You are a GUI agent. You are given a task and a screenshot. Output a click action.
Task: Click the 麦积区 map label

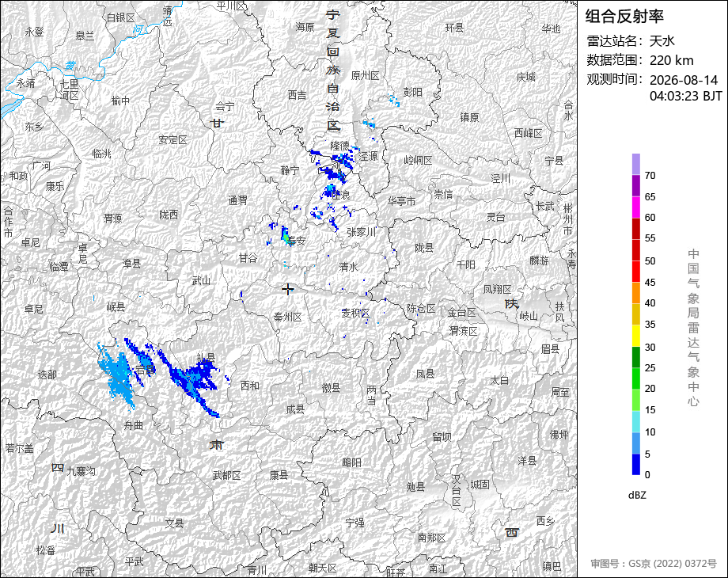(x=355, y=313)
